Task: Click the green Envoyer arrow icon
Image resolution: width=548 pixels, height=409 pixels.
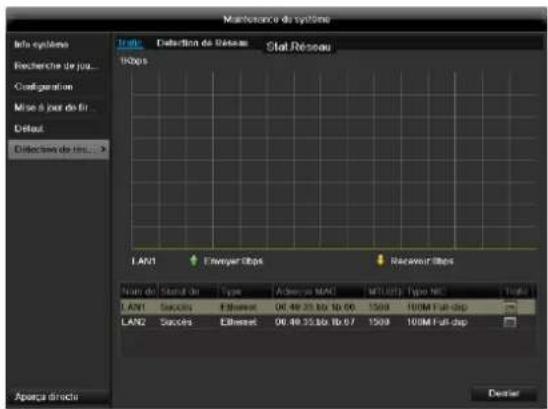Action: click(194, 260)
